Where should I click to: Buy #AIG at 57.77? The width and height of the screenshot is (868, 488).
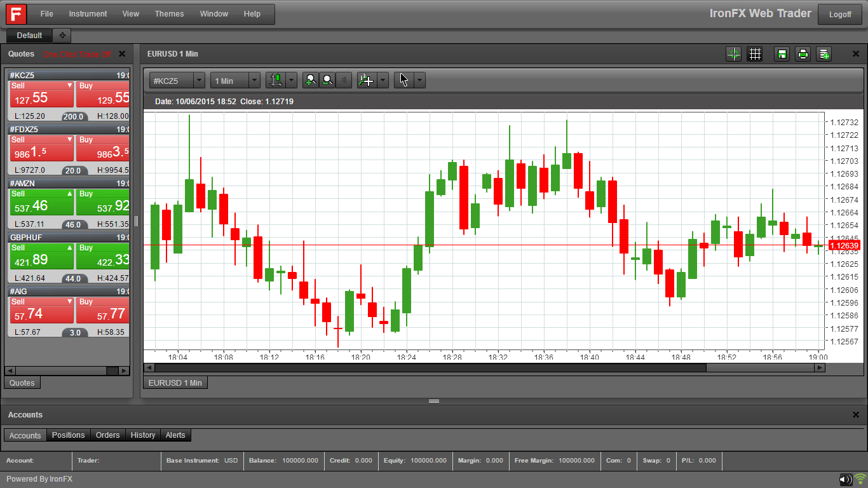(x=103, y=310)
